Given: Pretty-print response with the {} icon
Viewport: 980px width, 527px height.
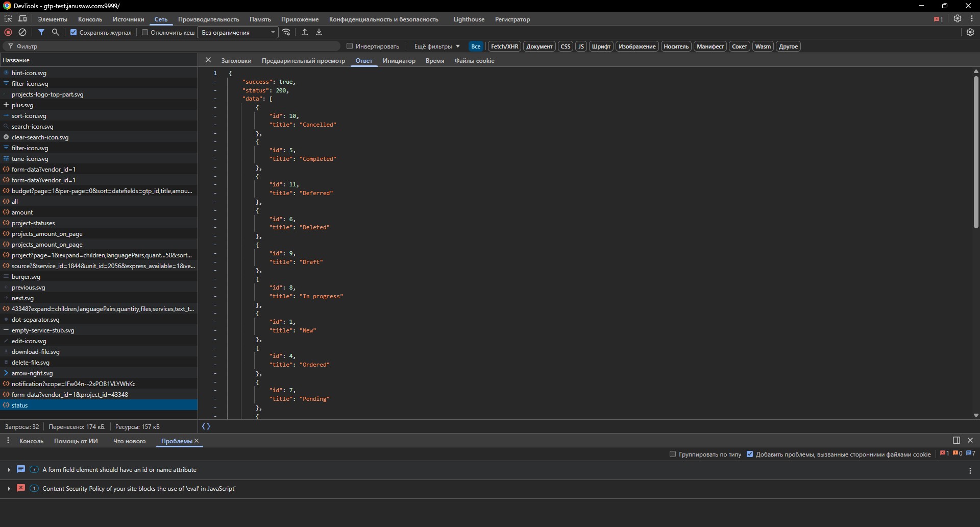Looking at the screenshot, I should [x=206, y=426].
